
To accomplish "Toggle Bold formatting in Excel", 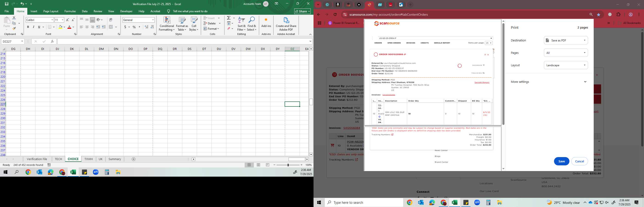I will [x=28, y=27].
